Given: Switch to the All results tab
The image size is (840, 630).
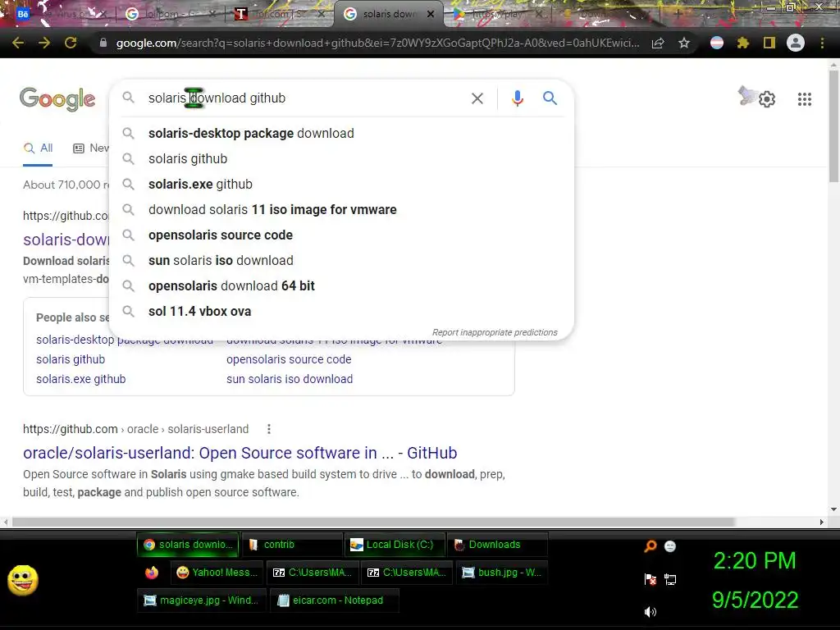Looking at the screenshot, I should (38, 148).
